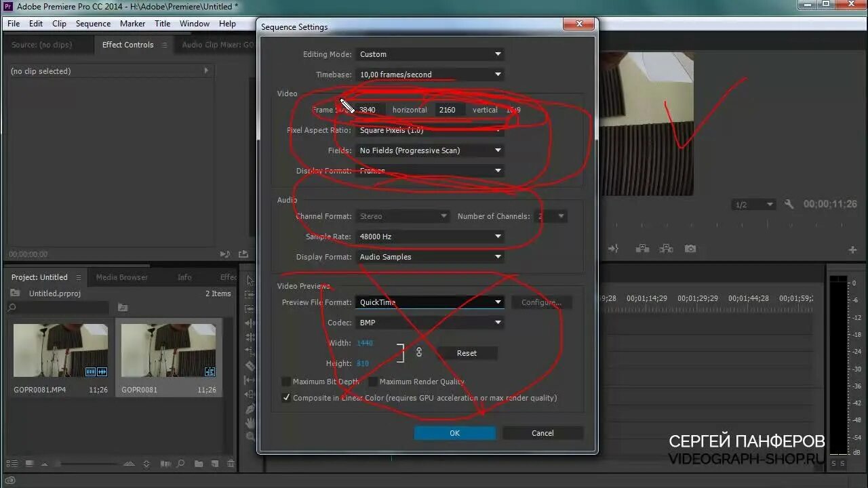Uncheck Composite in Linear Color checkbox

click(286, 398)
